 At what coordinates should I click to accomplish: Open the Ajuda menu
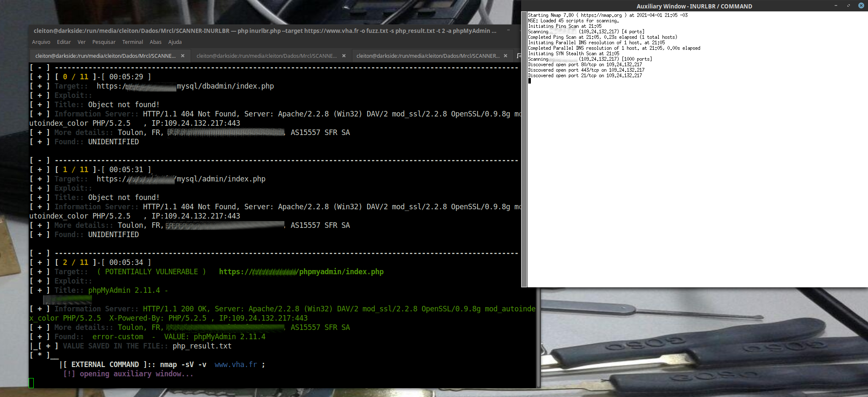[x=175, y=42]
